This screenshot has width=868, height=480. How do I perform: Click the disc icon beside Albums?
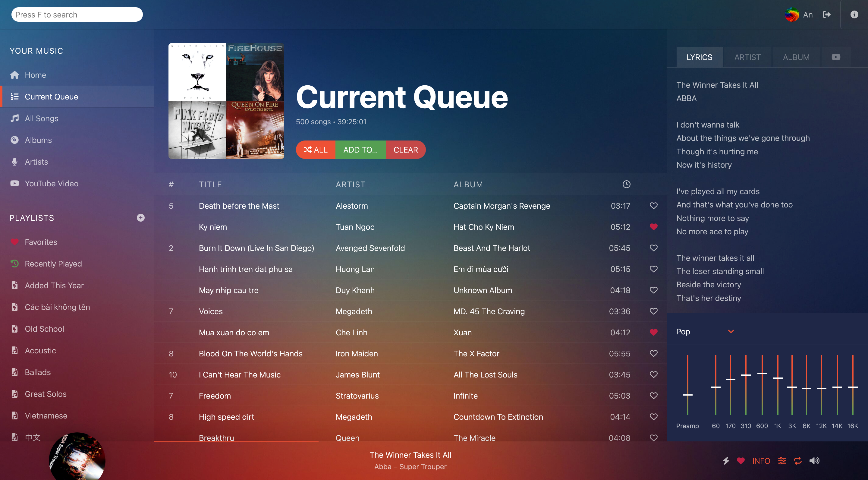click(14, 140)
